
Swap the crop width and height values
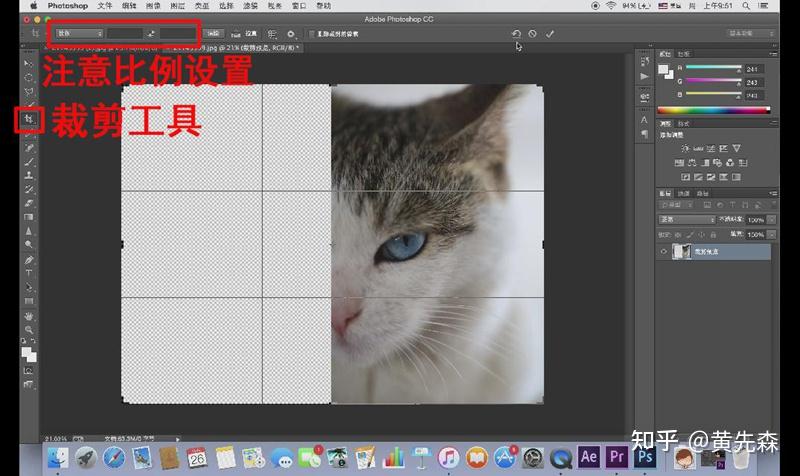point(151,34)
